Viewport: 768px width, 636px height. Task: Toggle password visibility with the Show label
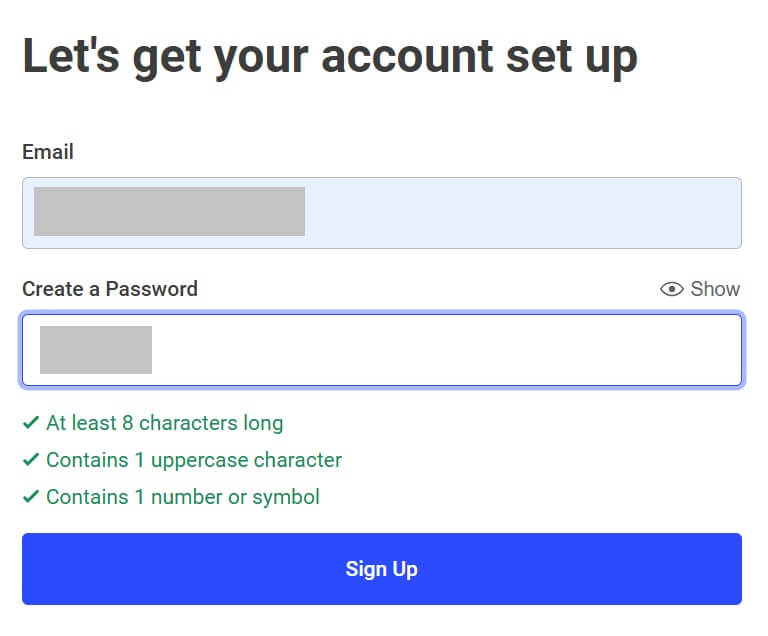click(715, 289)
